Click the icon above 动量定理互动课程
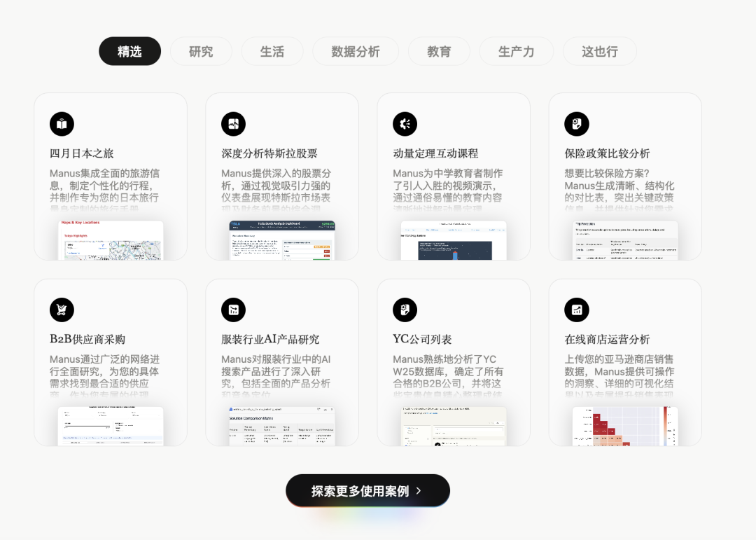Image resolution: width=756 pixels, height=540 pixels. 405,124
